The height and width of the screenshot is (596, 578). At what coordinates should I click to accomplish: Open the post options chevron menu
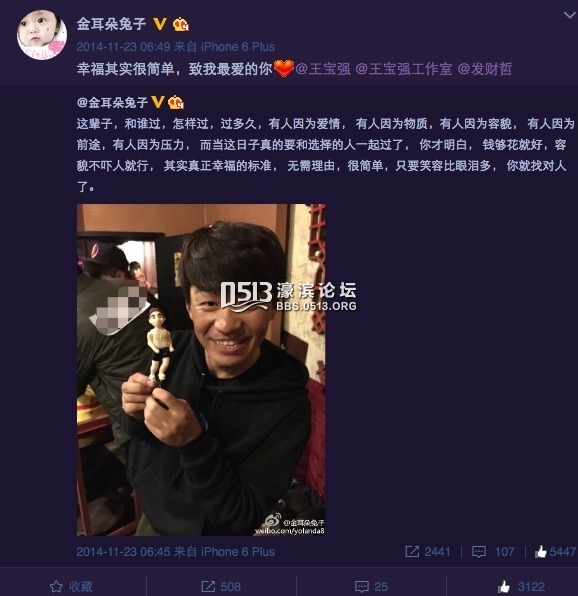570,15
